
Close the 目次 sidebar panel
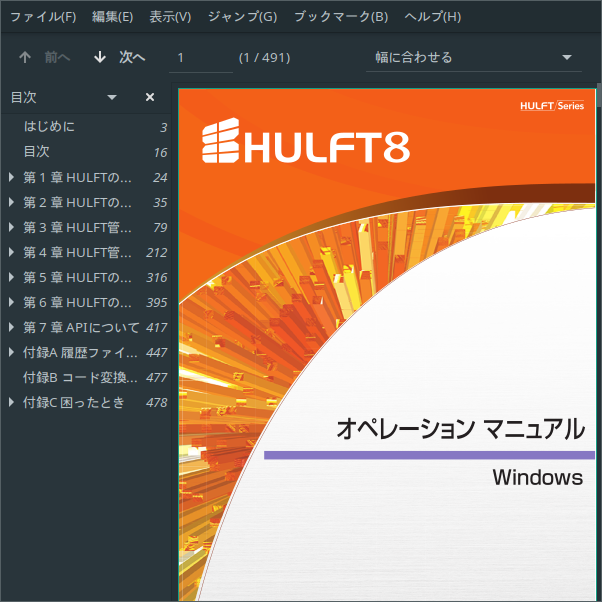point(150,97)
